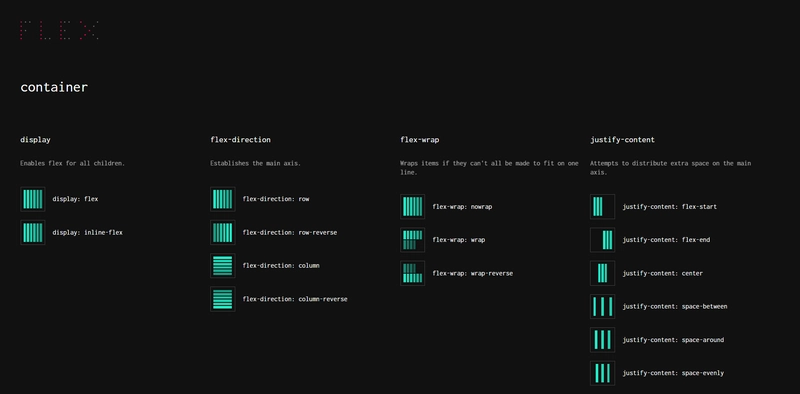Click the flex-direction: column-reverse icon
The image size is (800, 394).
pos(222,299)
